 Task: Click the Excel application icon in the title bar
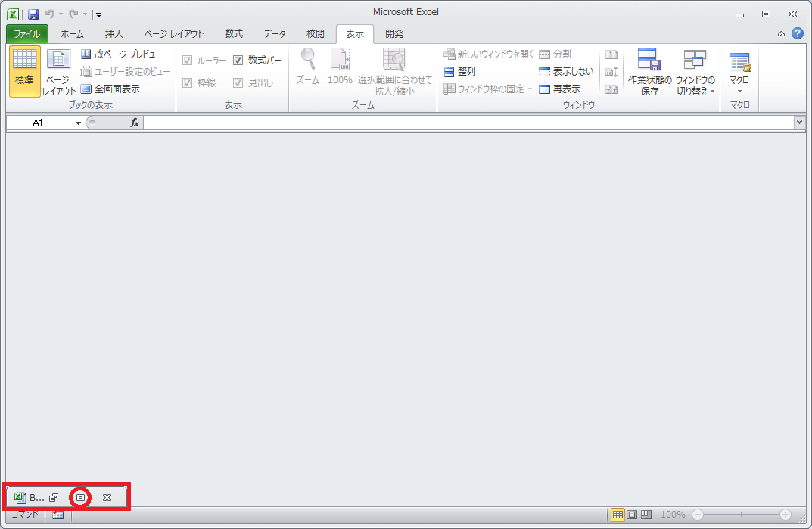click(x=13, y=14)
